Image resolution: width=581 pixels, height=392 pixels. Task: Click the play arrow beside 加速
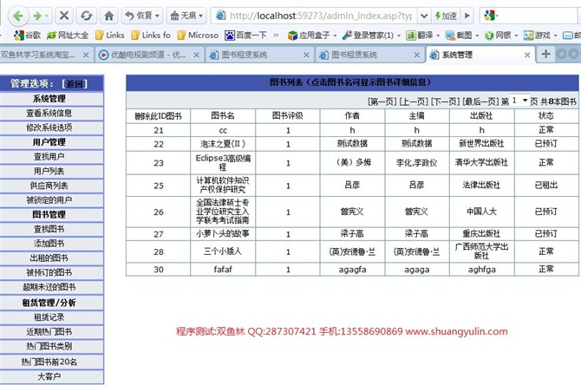(x=467, y=16)
